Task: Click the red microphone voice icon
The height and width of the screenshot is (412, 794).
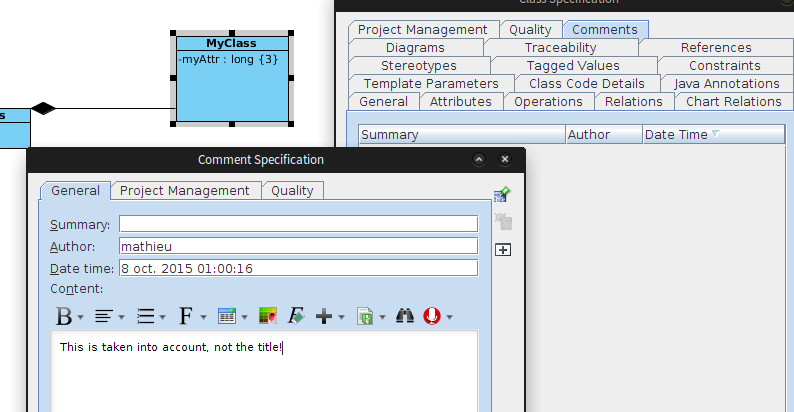Action: (432, 316)
